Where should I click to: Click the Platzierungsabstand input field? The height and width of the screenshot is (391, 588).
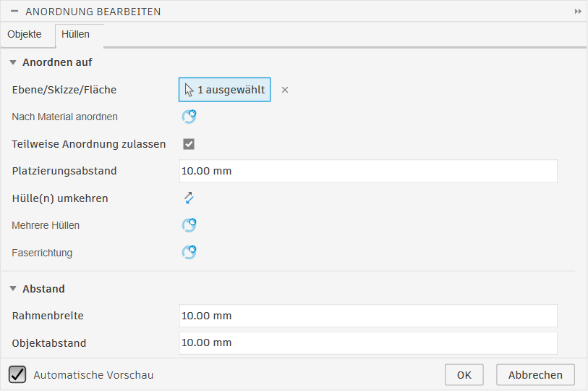pyautogui.click(x=368, y=171)
